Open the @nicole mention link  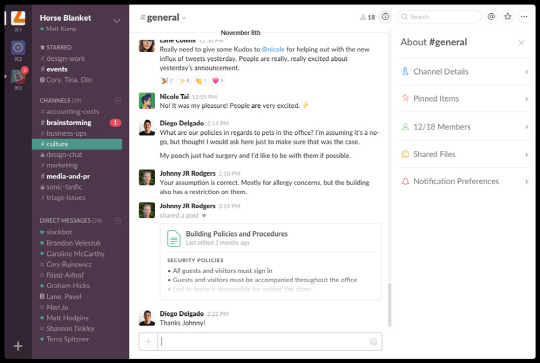click(273, 49)
